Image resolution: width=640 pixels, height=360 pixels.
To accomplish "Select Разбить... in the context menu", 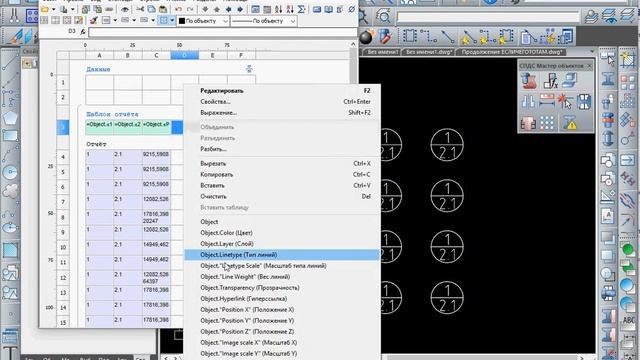I will (282, 149).
